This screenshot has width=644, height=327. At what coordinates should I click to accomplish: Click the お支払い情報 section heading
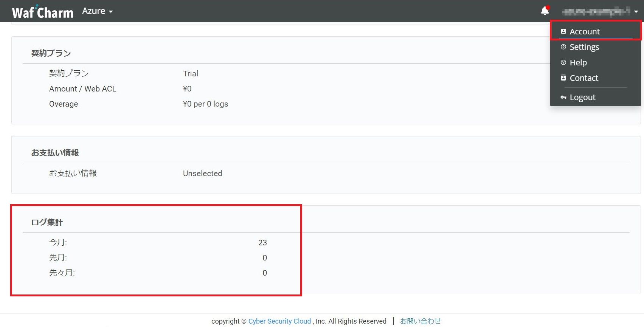55,153
